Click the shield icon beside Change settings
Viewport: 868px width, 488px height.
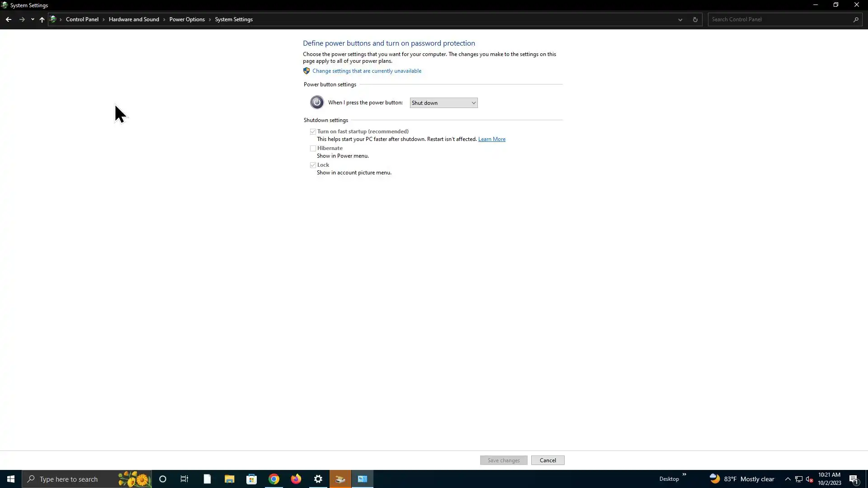(x=307, y=71)
